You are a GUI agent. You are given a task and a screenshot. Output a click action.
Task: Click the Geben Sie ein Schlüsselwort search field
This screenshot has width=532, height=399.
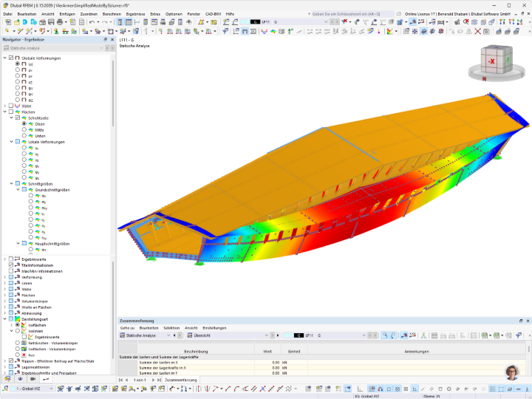tap(353, 14)
